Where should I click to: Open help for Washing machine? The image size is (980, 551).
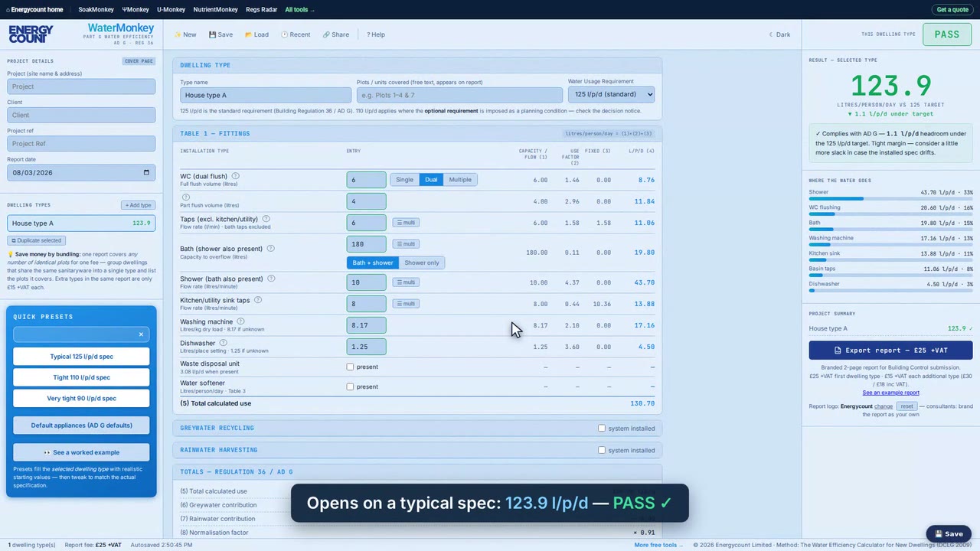pos(240,321)
